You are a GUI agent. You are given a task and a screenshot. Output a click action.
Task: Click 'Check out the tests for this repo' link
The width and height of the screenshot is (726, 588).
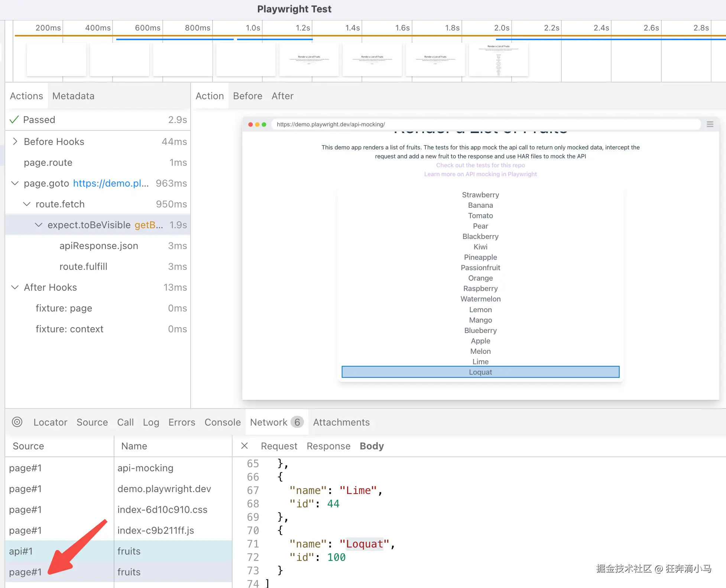480,165
